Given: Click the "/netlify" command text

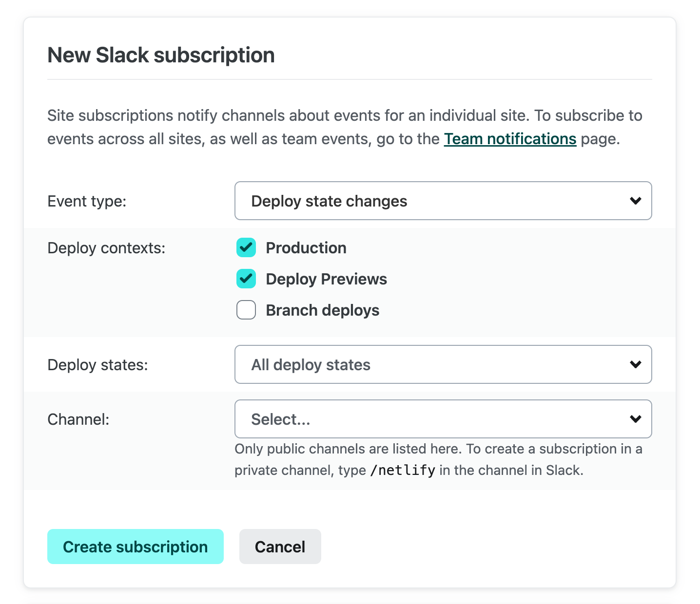Looking at the screenshot, I should (x=403, y=471).
